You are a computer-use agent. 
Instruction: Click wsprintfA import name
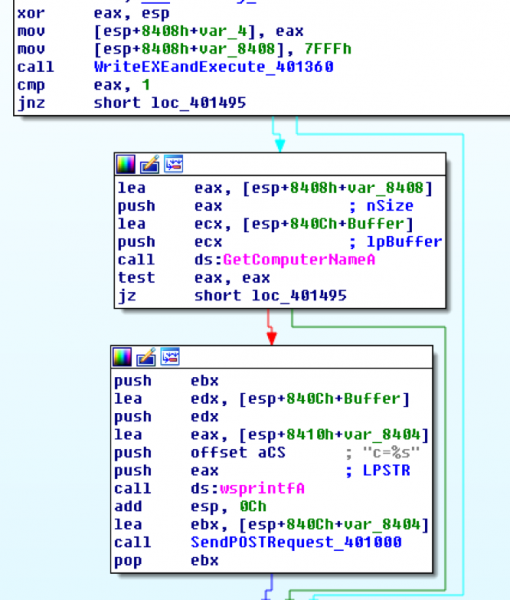click(x=262, y=489)
